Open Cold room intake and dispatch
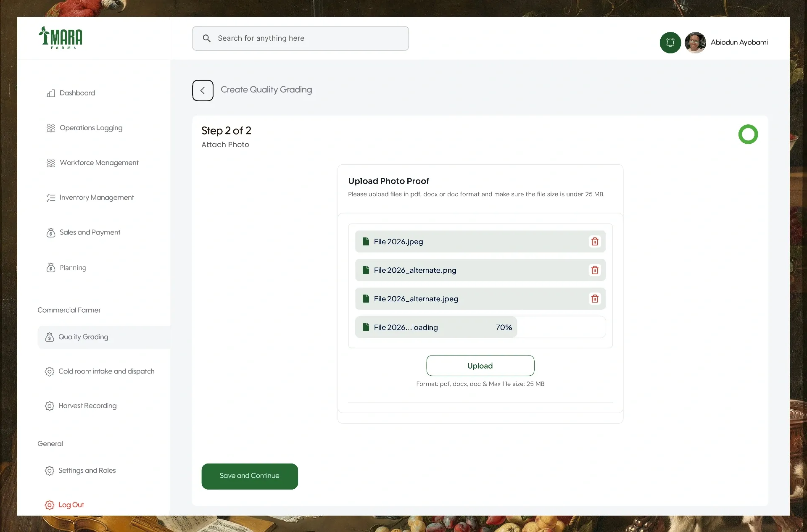This screenshot has width=807, height=532. [x=100, y=371]
